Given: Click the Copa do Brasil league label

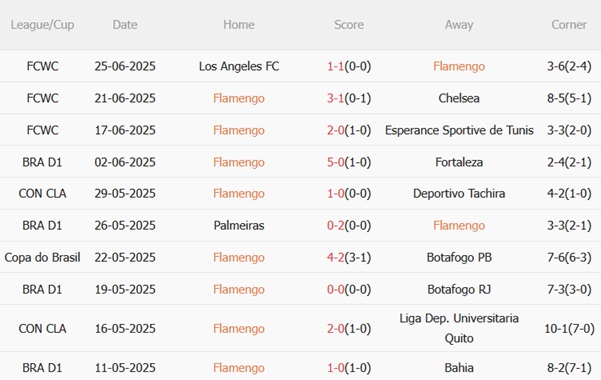Looking at the screenshot, I should tap(42, 257).
